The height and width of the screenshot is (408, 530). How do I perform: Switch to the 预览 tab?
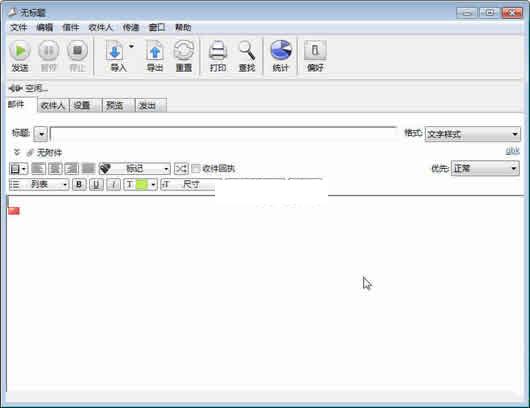tap(118, 106)
